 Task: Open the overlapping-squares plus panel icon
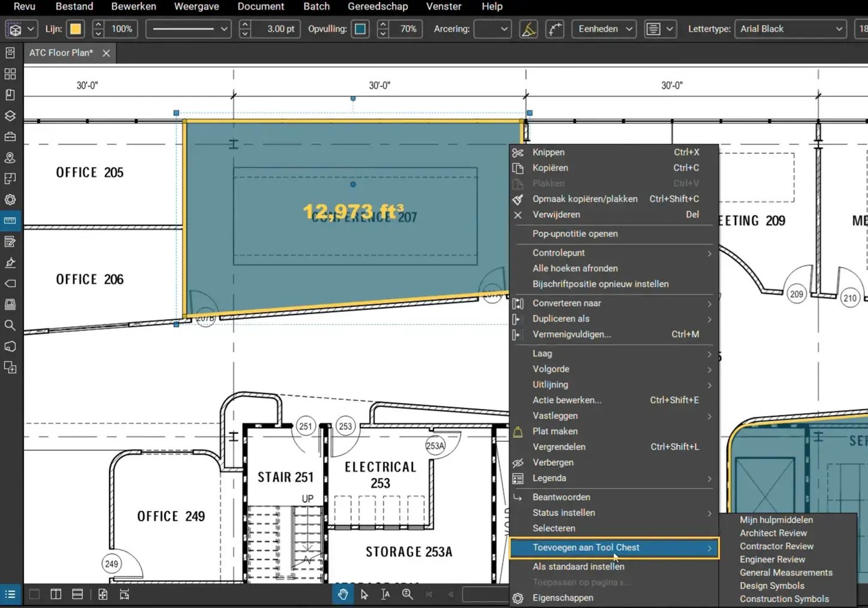pyautogui.click(x=10, y=368)
